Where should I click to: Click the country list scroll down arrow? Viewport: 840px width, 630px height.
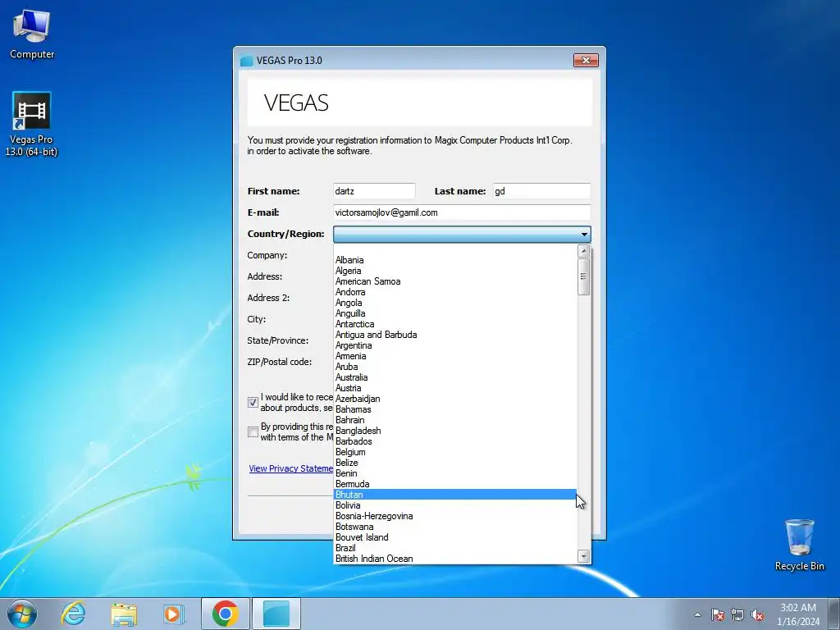[584, 557]
